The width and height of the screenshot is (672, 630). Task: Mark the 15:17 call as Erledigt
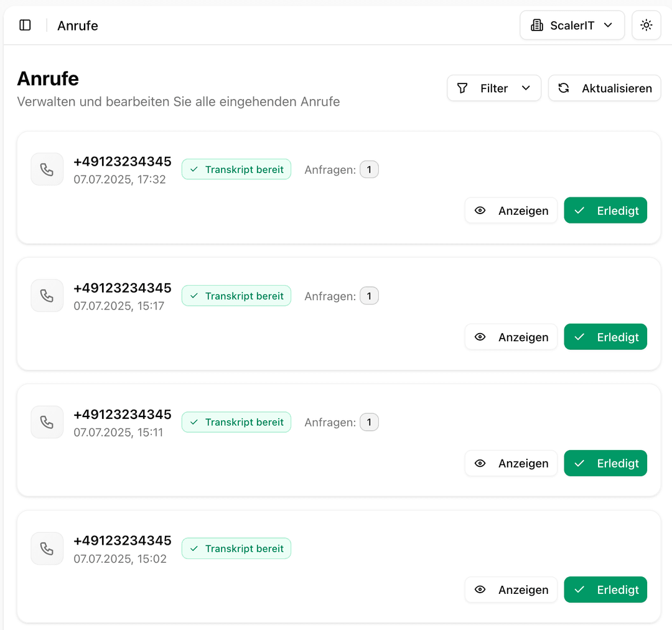(x=605, y=337)
